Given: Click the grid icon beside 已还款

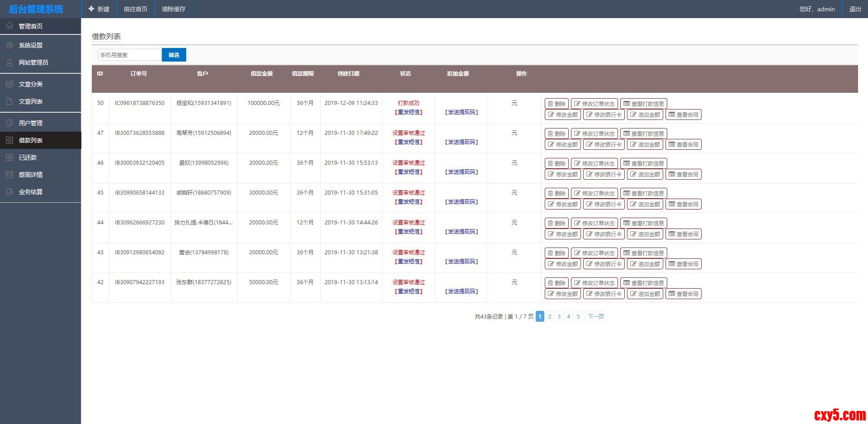Looking at the screenshot, I should (9, 157).
